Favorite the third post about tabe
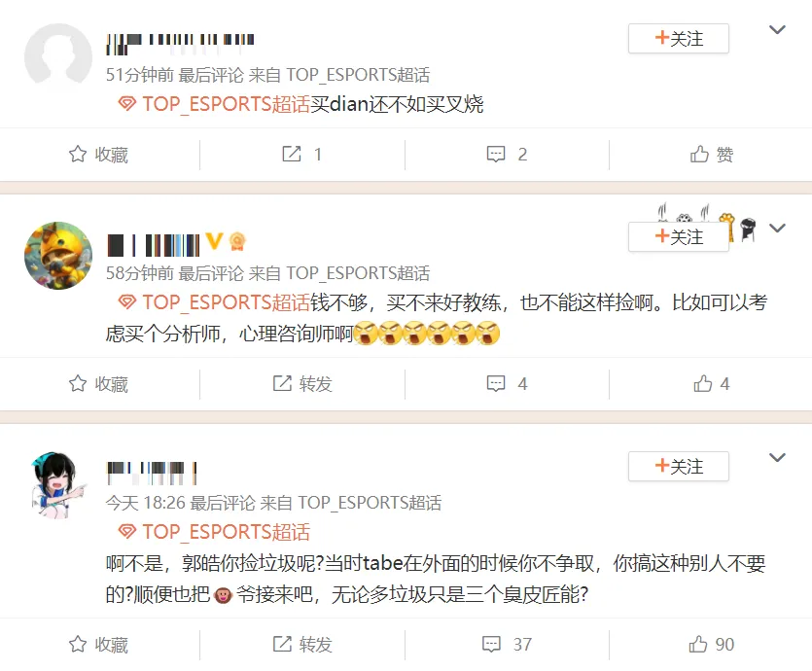 [98, 644]
